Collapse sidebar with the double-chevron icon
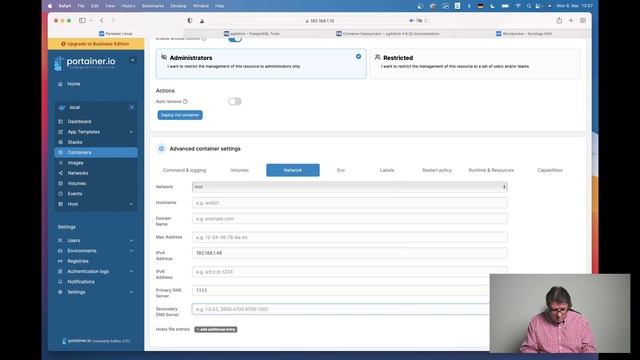This screenshot has height=360, width=640. pos(133,60)
